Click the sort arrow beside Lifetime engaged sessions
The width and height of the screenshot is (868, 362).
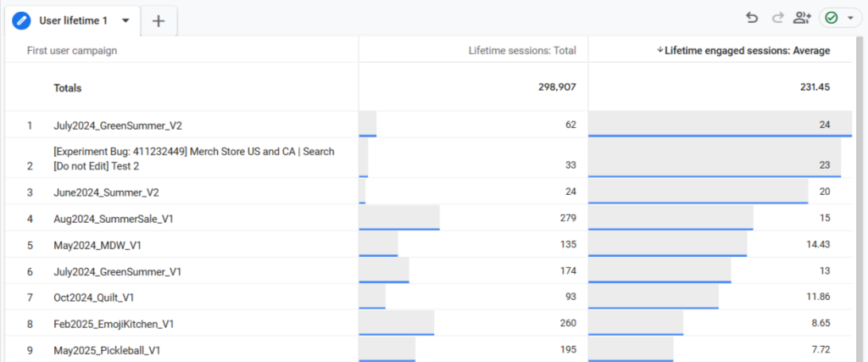(660, 51)
